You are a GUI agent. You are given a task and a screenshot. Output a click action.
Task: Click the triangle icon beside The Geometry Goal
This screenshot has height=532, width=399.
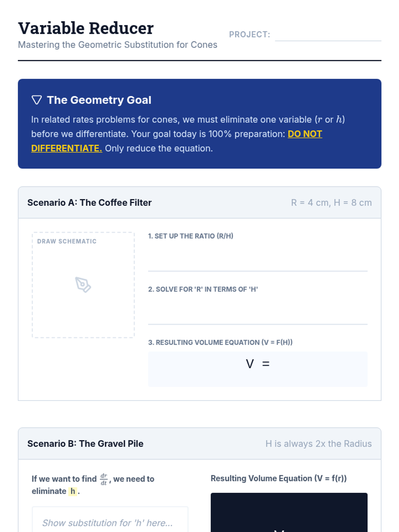click(x=37, y=100)
